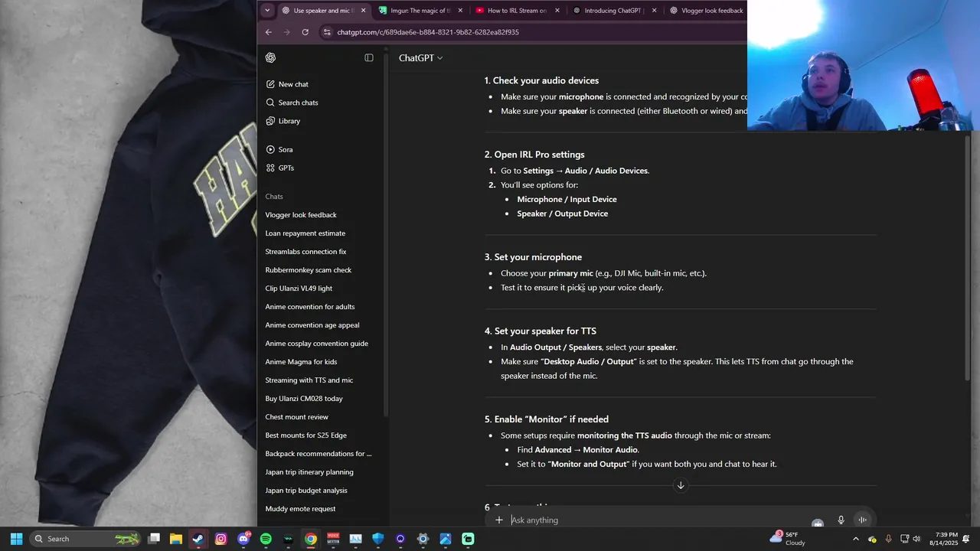Open the 'Rubbermonkey scam check' chat

(x=309, y=270)
